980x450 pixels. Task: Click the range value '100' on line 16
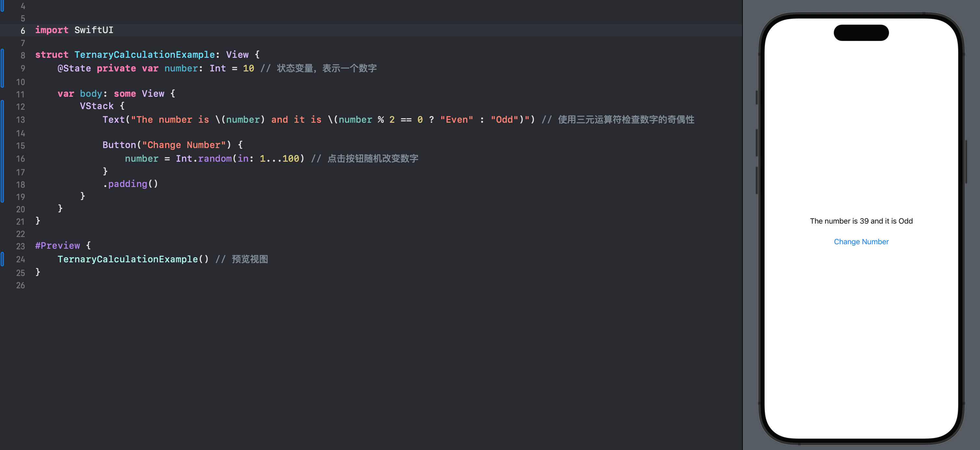coord(290,159)
